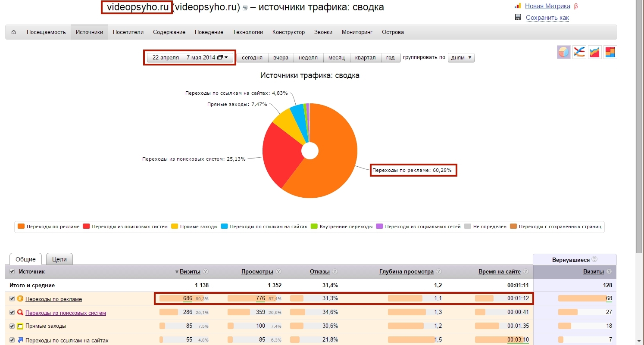The width and height of the screenshot is (644, 345).
Task: Uncheck the Переходы из поисковых систем row checkbox
Action: click(12, 313)
